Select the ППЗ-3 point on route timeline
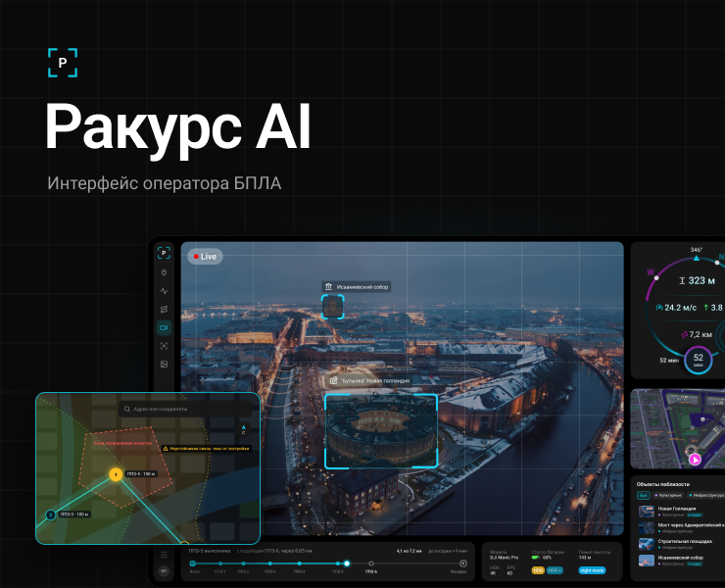The image size is (725, 588). pyautogui.click(x=270, y=563)
